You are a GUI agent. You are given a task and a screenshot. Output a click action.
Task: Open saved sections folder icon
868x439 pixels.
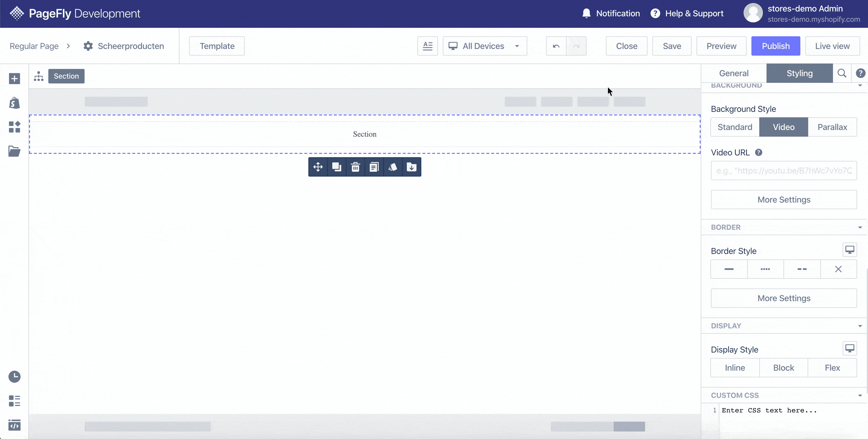[14, 151]
